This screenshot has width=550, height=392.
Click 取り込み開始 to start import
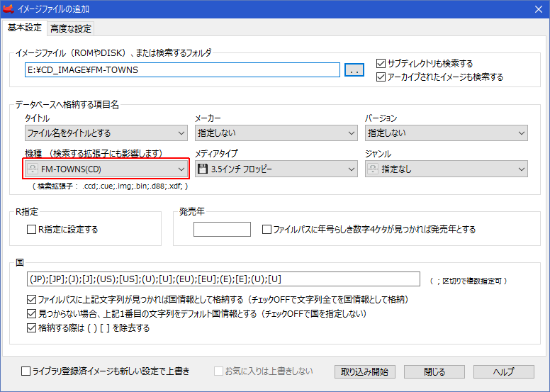pyautogui.click(x=364, y=371)
